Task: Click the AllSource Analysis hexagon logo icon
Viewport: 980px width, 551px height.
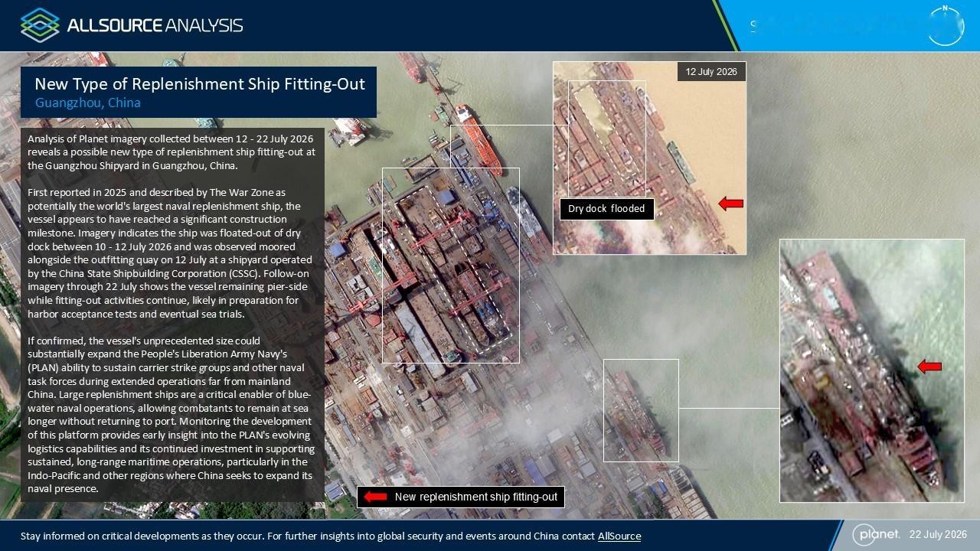Action: pyautogui.click(x=40, y=24)
